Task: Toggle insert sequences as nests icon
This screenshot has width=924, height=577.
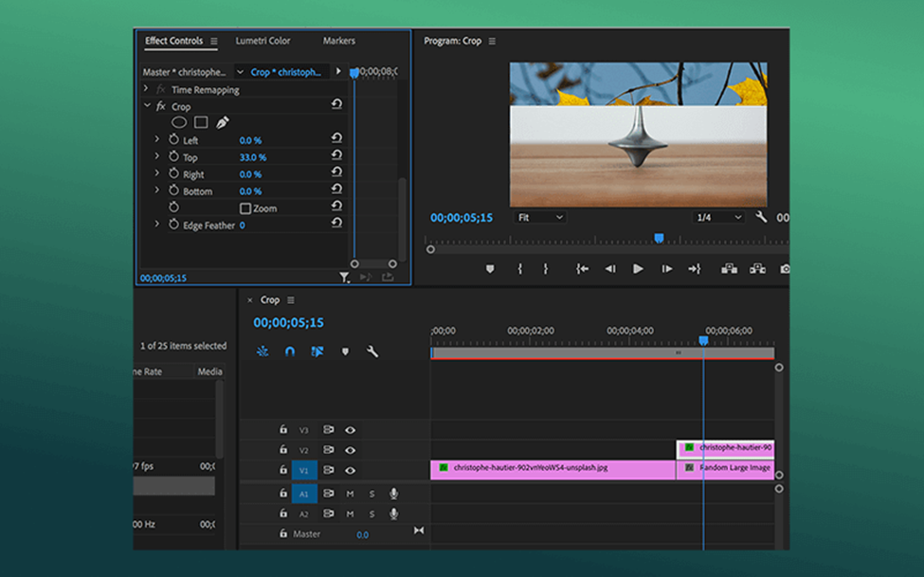Action: click(263, 352)
